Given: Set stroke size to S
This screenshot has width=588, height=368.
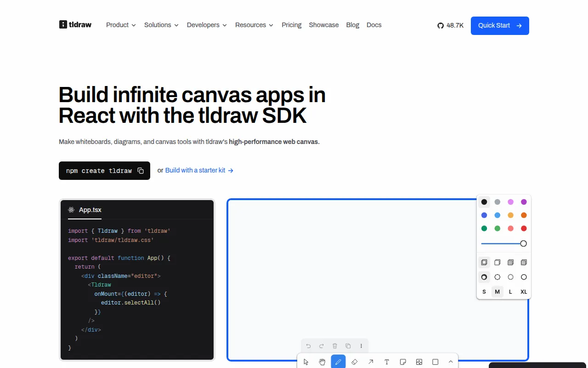Looking at the screenshot, I should click(x=484, y=292).
